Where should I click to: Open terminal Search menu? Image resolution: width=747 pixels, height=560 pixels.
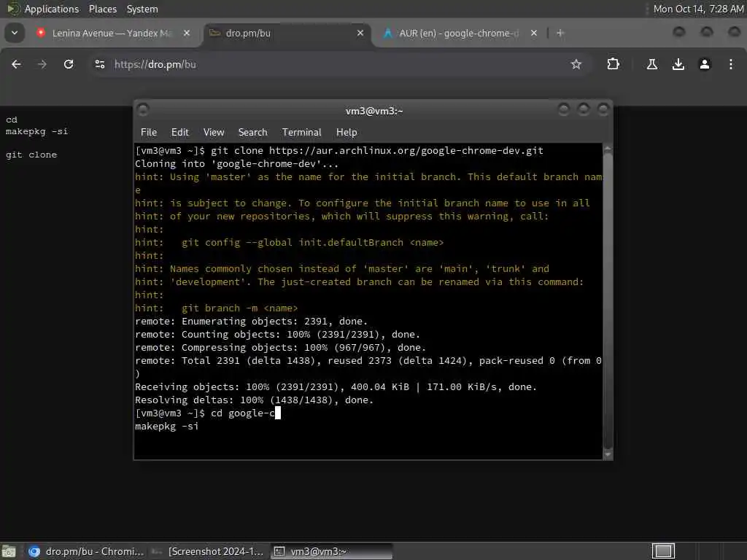(x=252, y=133)
